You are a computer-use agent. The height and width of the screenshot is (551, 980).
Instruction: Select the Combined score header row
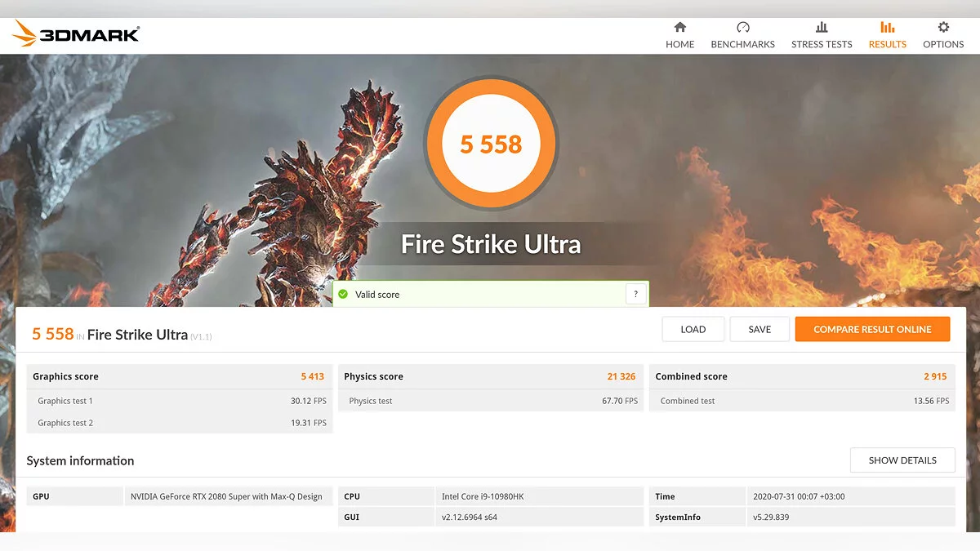801,376
